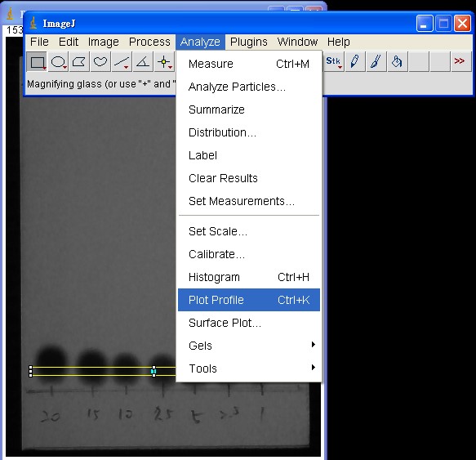Screen dimensions: 476x460
Task: Expand the Tools submenu
Action: (249, 368)
